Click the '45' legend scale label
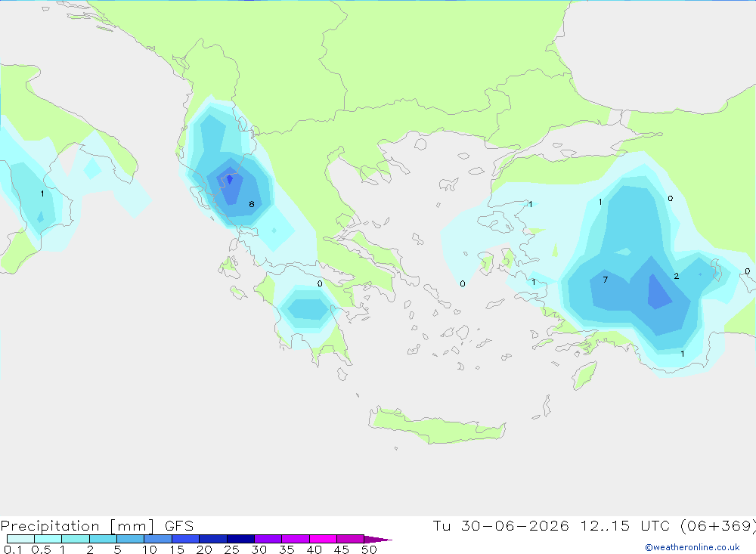Screen dimensions: 756x554 pos(342,549)
